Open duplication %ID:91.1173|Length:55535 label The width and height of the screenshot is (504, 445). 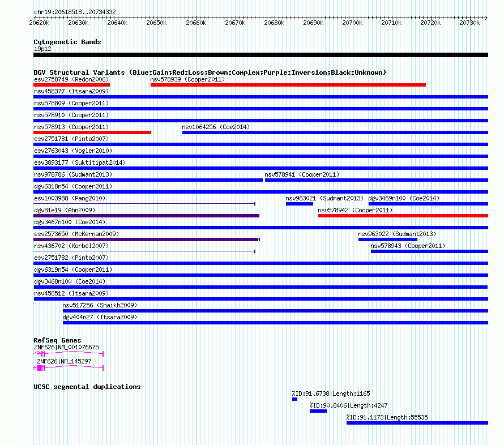coord(387,417)
